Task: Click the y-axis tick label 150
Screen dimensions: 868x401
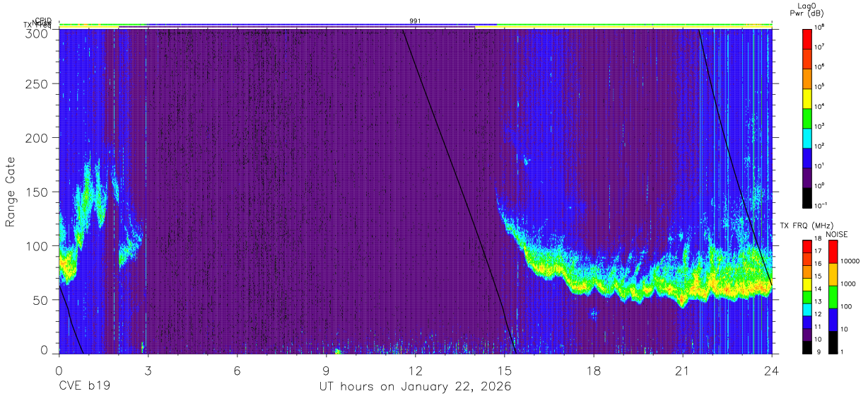Action: 37,192
